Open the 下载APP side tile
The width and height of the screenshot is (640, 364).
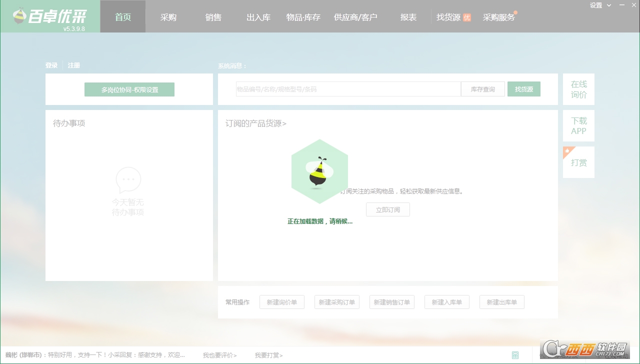(x=578, y=126)
